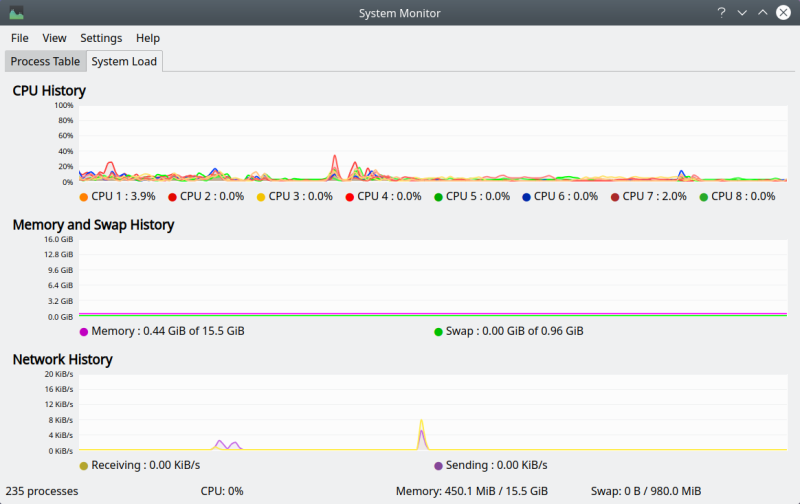Open the Settings menu
This screenshot has width=800, height=504.
tap(101, 38)
